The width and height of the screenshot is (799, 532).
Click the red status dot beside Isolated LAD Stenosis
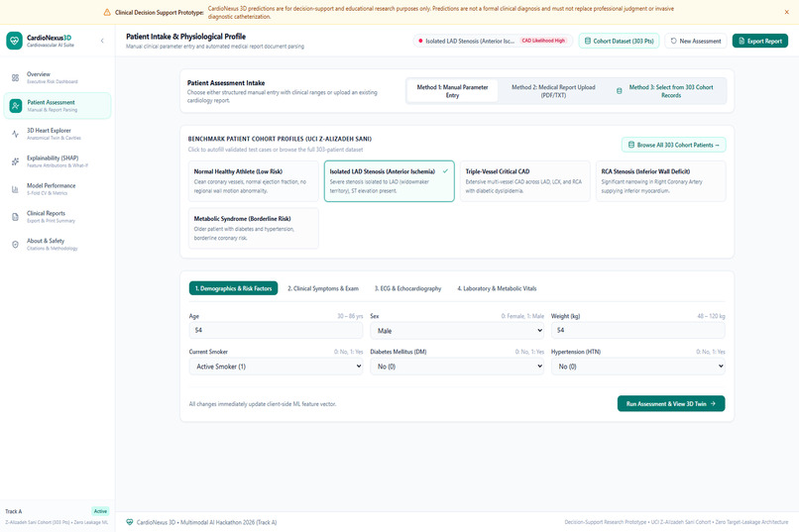click(420, 41)
